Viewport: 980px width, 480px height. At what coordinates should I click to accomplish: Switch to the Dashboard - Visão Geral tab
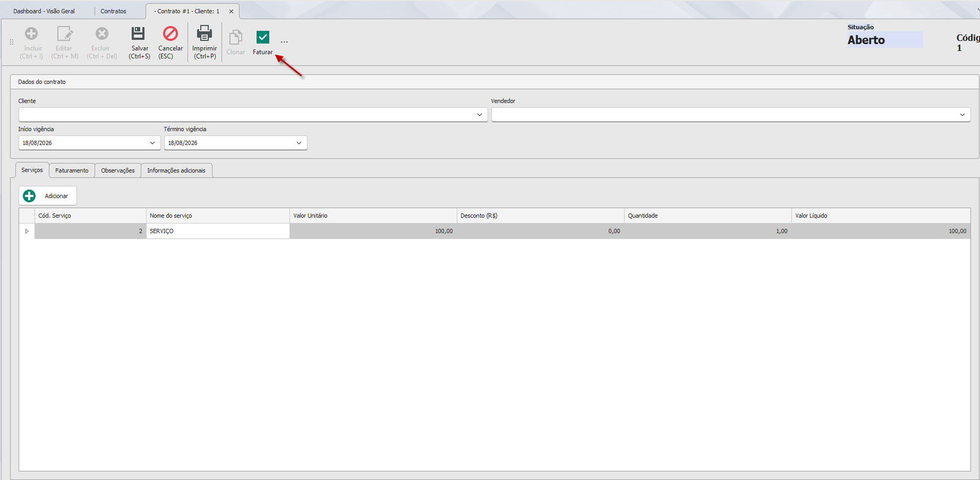coord(44,11)
